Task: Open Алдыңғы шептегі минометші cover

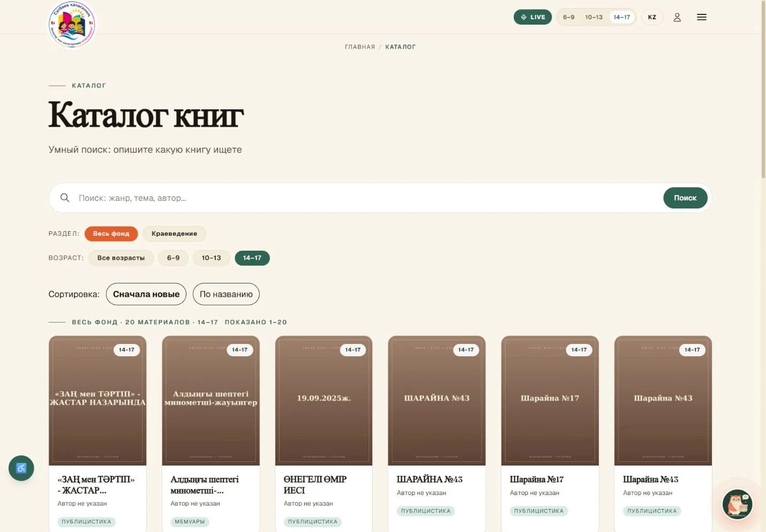Action: [211, 401]
